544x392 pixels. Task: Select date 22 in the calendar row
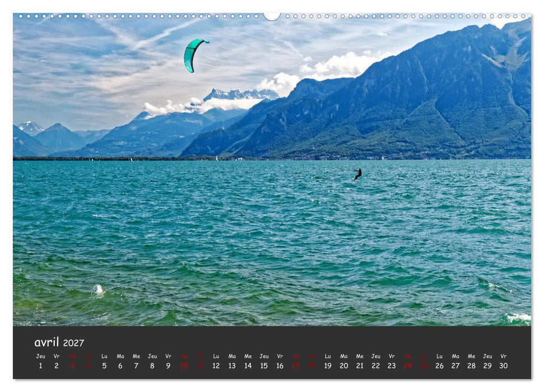pyautogui.click(x=376, y=366)
